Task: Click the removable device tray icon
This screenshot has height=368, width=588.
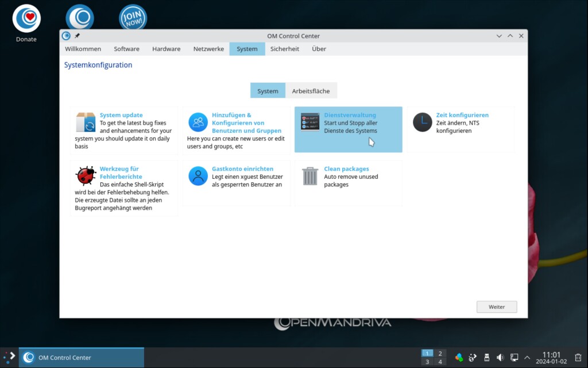Action: [x=487, y=358]
